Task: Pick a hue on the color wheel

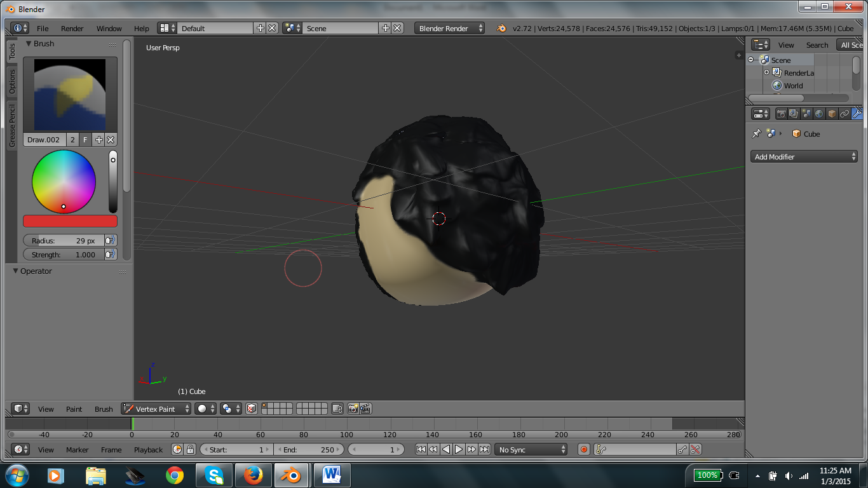Action: 64,182
